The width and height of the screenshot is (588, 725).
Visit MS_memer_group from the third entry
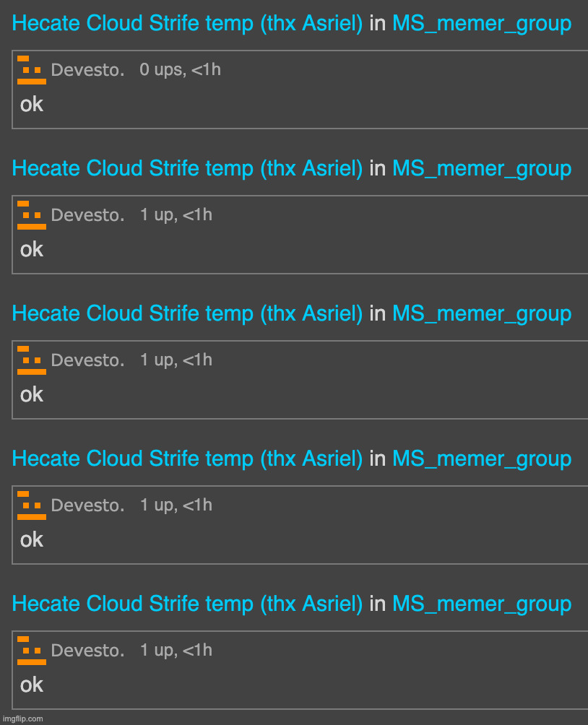(x=481, y=314)
